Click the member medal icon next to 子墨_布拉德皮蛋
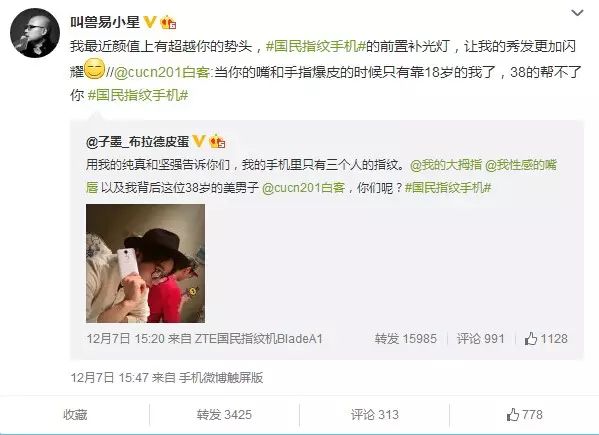The height and width of the screenshot is (435, 599). tap(217, 141)
